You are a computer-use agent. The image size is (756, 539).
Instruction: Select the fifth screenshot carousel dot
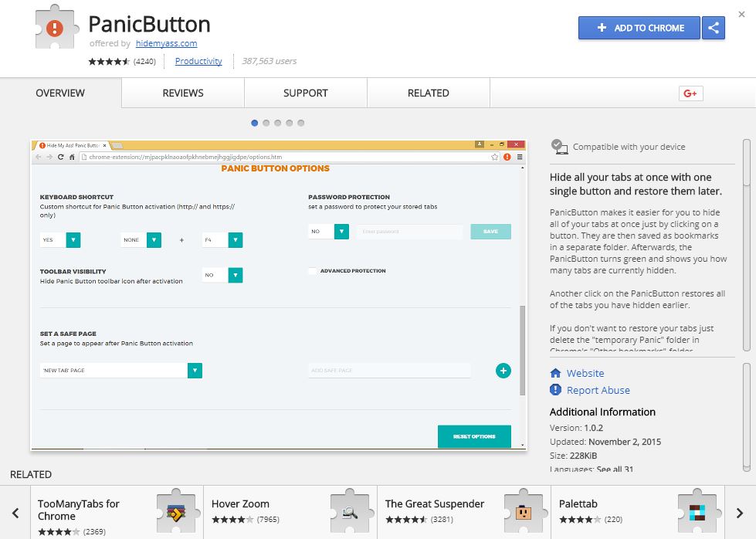(x=301, y=123)
